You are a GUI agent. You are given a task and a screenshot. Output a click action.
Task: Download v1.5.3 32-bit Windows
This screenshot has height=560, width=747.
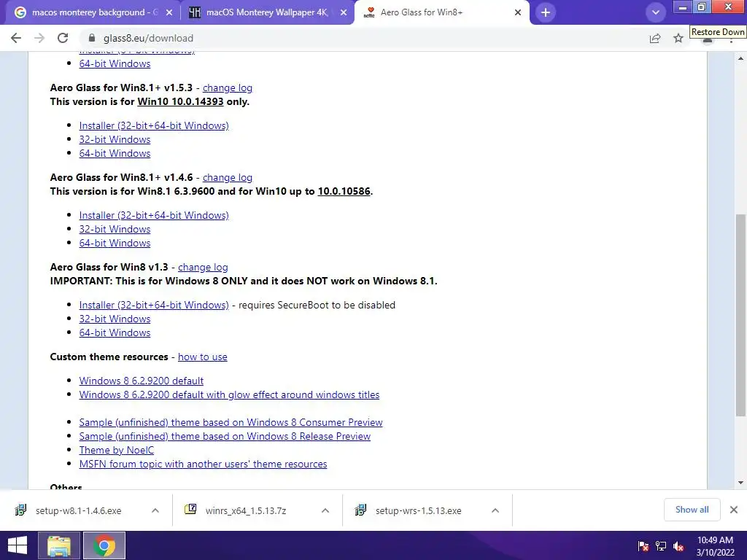[115, 139]
